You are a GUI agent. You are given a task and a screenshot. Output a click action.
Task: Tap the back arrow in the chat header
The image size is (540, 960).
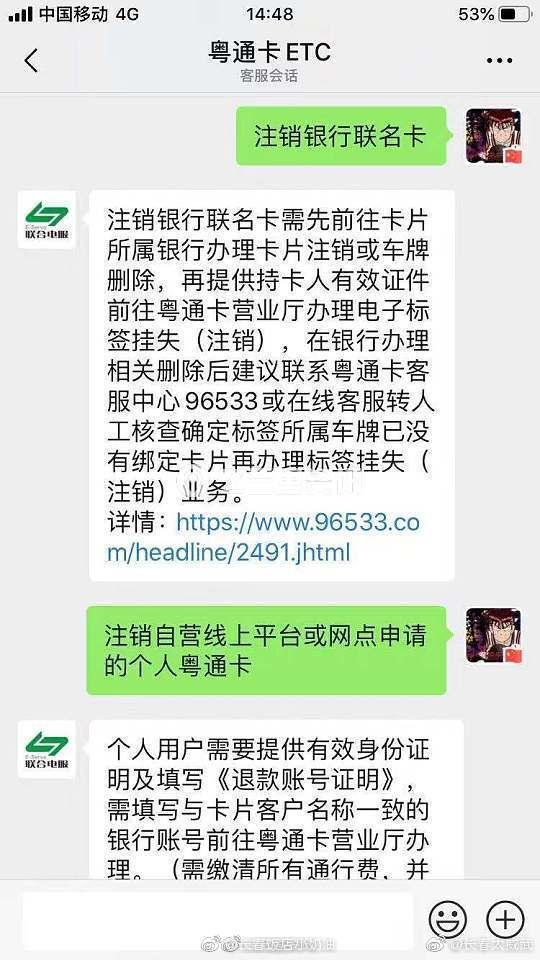tap(31, 60)
